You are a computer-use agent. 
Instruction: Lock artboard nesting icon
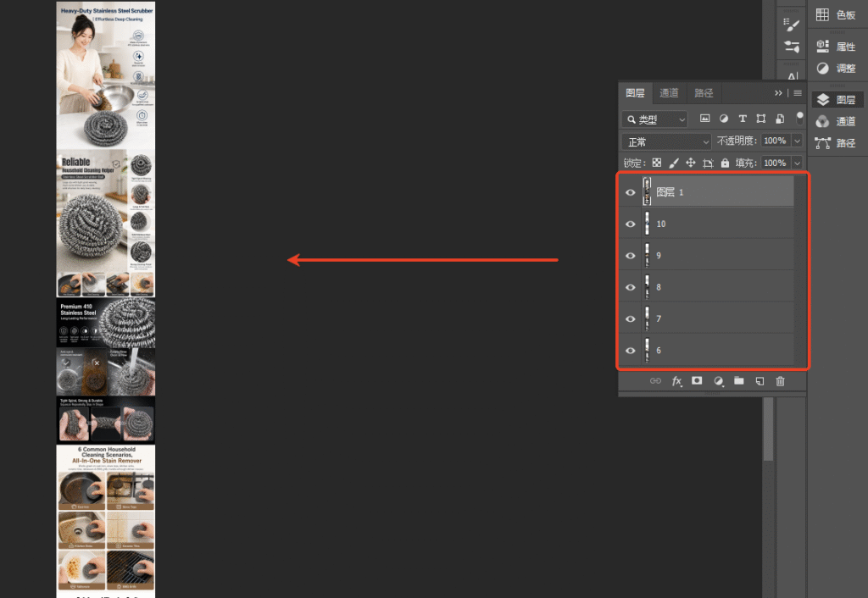[708, 163]
